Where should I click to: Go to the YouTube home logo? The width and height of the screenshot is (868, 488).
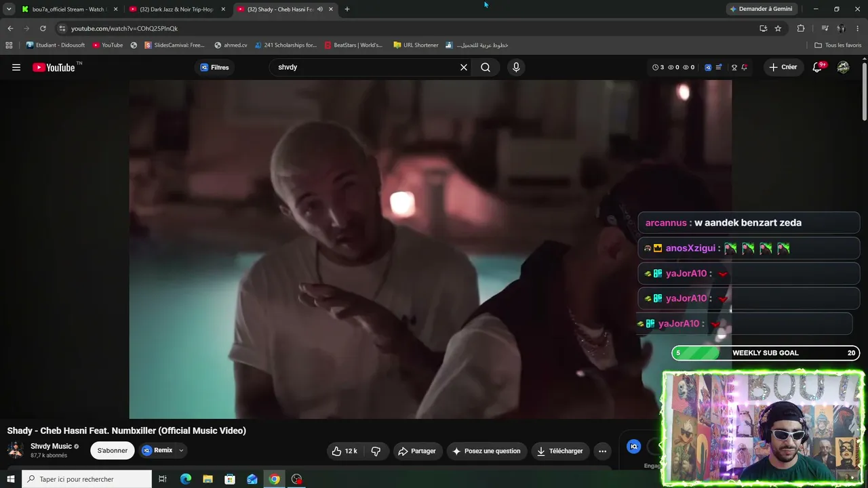click(54, 67)
